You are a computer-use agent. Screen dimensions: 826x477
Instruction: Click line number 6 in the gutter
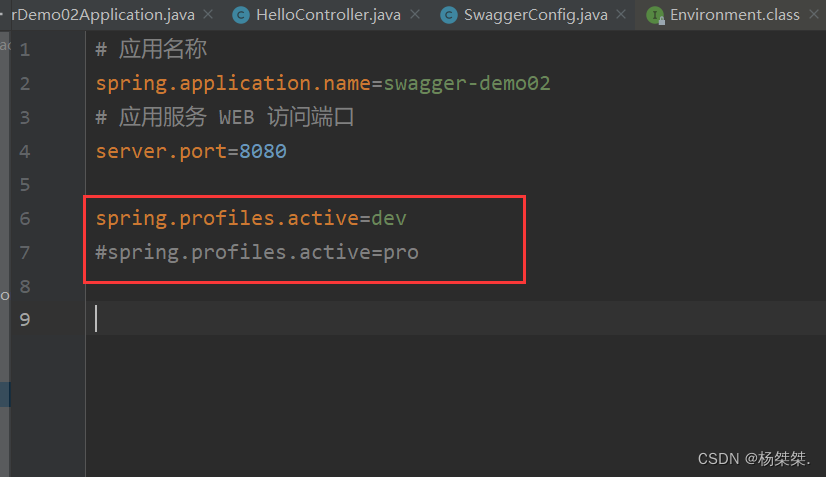point(25,218)
